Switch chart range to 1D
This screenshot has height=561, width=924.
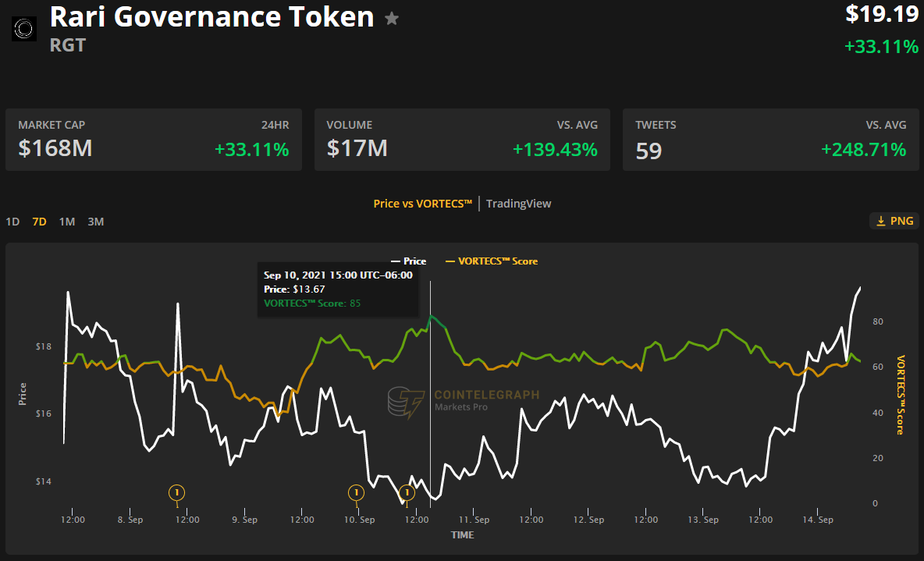coord(12,222)
